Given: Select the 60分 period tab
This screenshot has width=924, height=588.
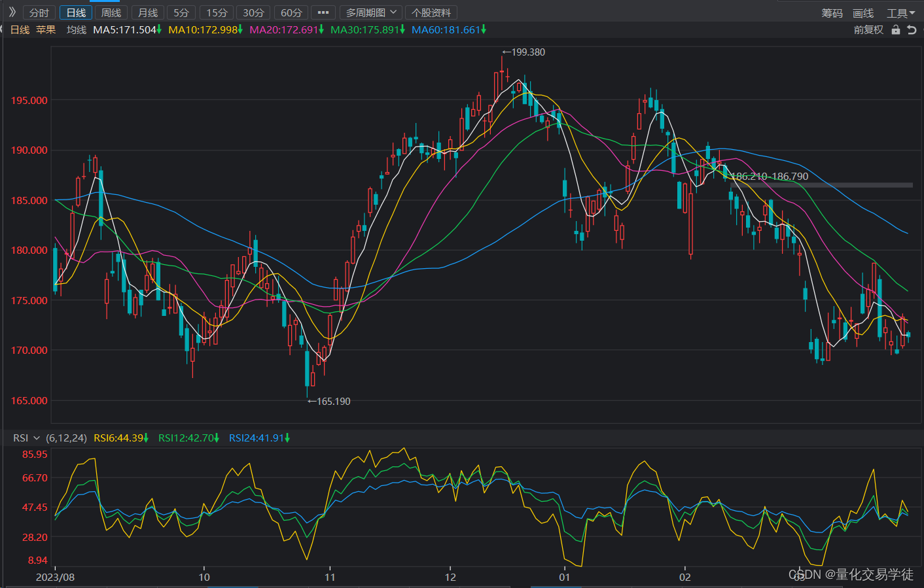Looking at the screenshot, I should click(291, 12).
